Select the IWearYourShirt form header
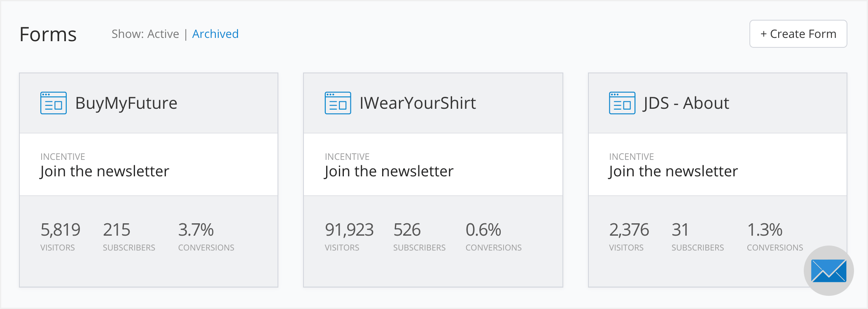This screenshot has width=868, height=309. (x=418, y=103)
